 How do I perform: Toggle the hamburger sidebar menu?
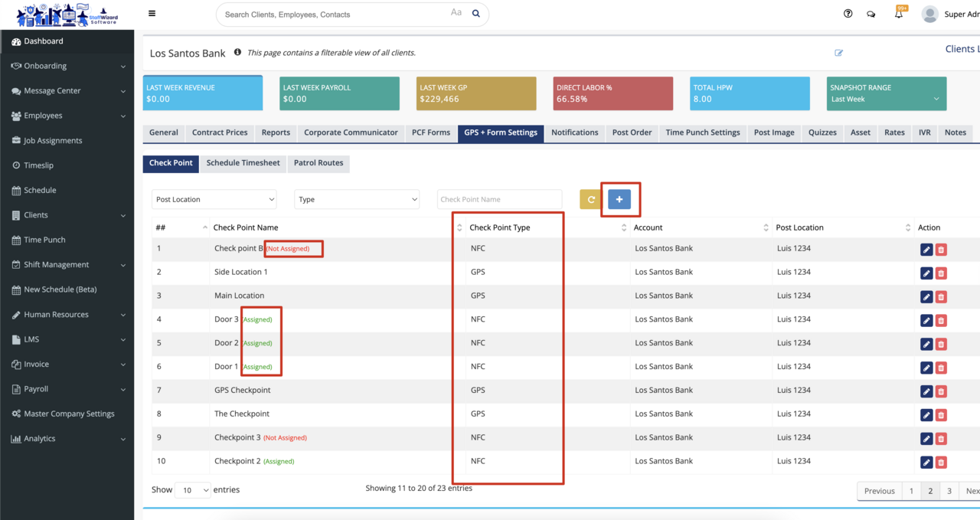coord(152,14)
